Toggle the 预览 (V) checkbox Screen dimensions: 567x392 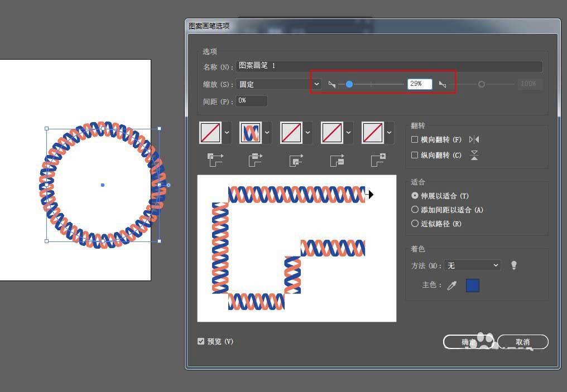(201, 341)
